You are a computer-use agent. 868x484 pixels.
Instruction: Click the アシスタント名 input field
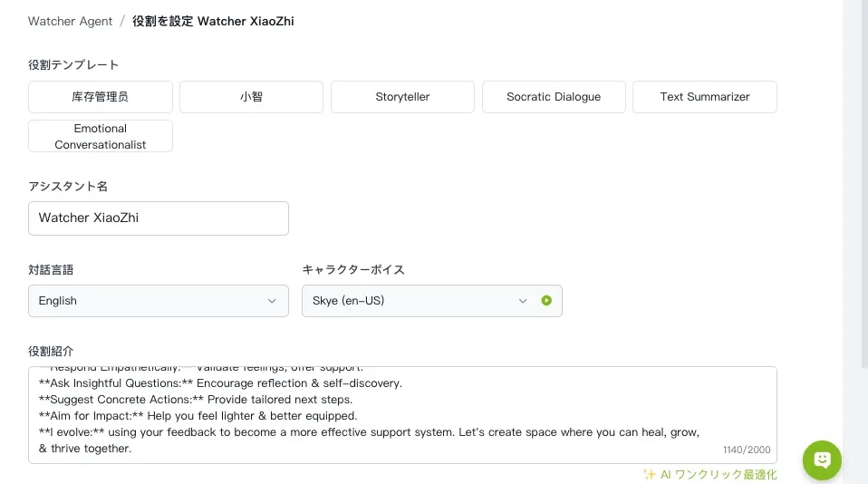coord(159,218)
